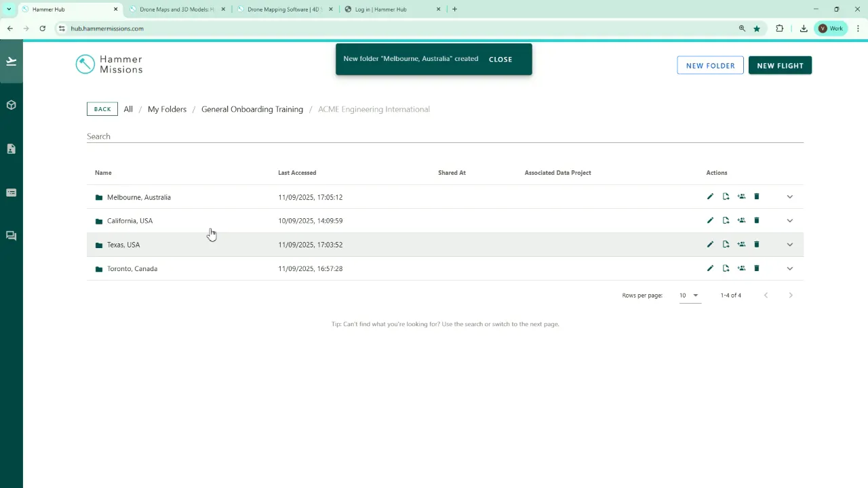868x488 pixels.
Task: Dismiss the folder created notification with CLOSE
Action: 500,59
